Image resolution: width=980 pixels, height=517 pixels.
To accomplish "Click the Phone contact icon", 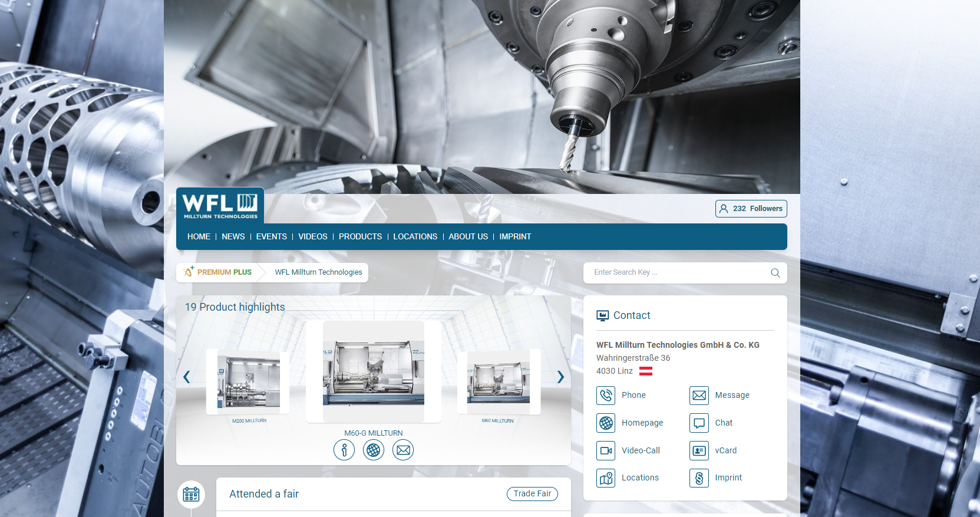I will click(x=606, y=395).
